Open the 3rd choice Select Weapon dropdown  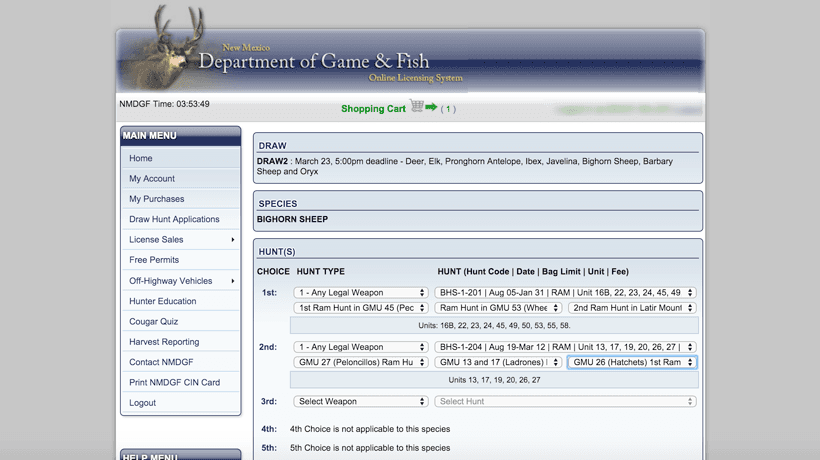(x=361, y=401)
